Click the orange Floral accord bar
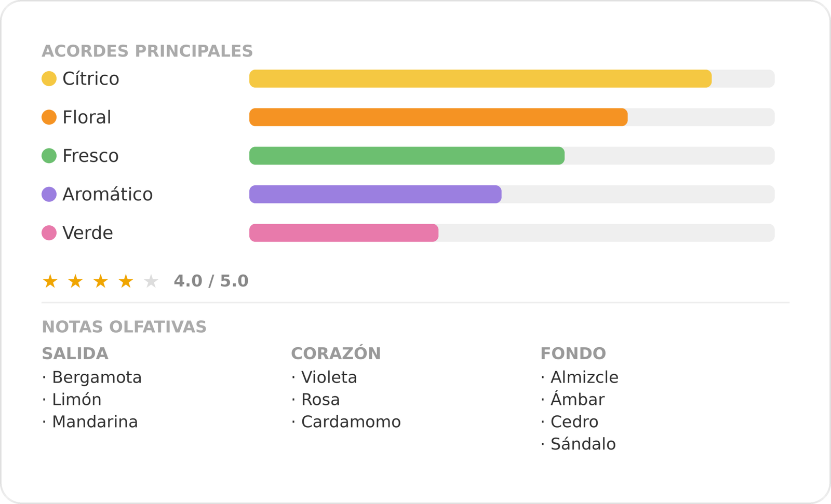This screenshot has height=504, width=831. (x=438, y=117)
